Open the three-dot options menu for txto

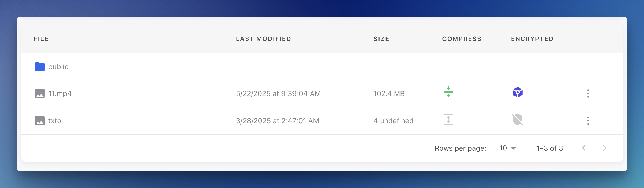588,121
